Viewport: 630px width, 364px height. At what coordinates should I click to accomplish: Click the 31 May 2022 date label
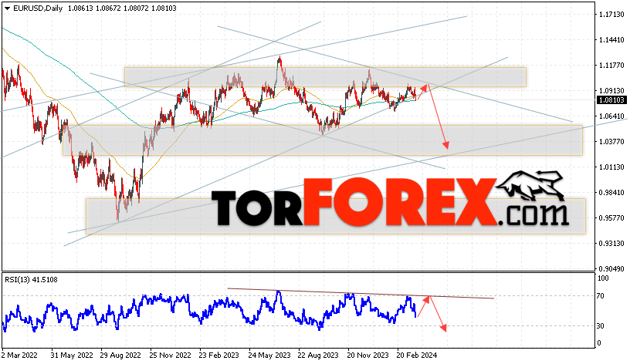coord(72,356)
